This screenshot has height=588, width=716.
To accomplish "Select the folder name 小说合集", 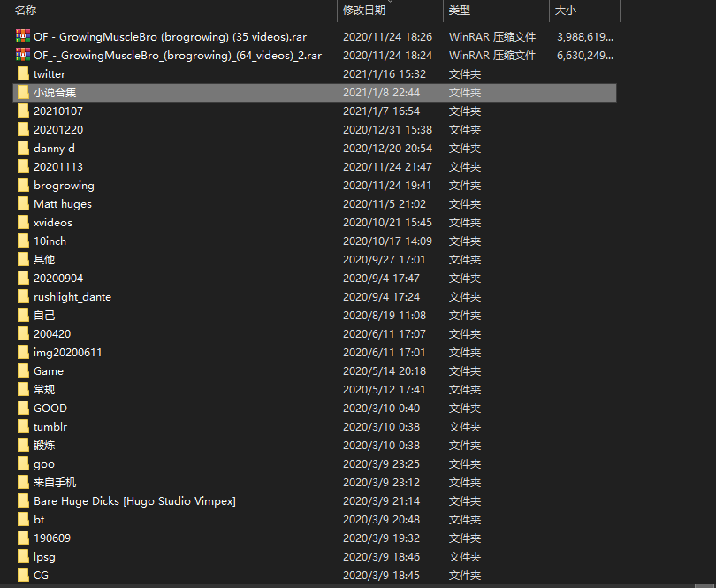I will click(55, 92).
